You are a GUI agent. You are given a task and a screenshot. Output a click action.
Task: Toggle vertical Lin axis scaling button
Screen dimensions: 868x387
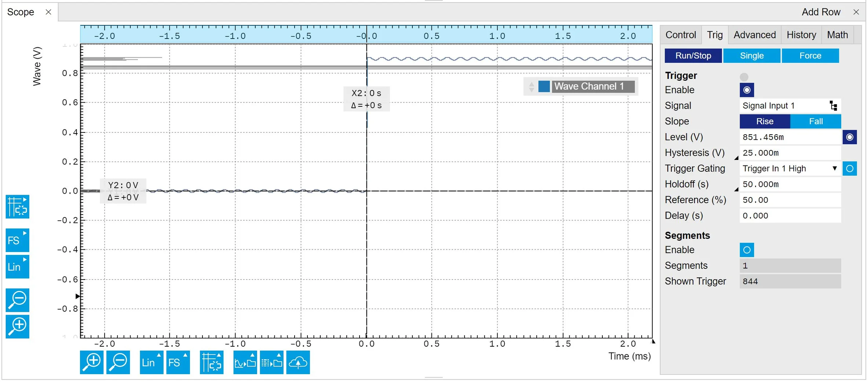point(17,267)
